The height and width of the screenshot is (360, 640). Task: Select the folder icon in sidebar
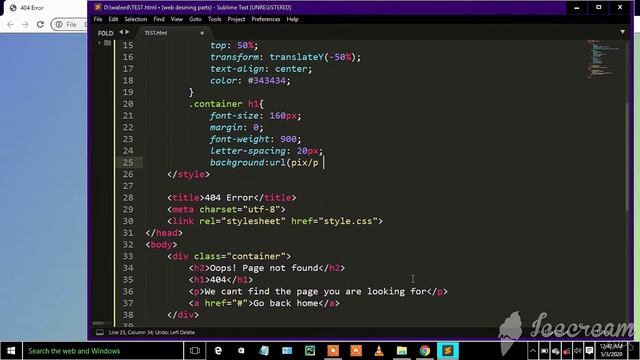[x=107, y=43]
